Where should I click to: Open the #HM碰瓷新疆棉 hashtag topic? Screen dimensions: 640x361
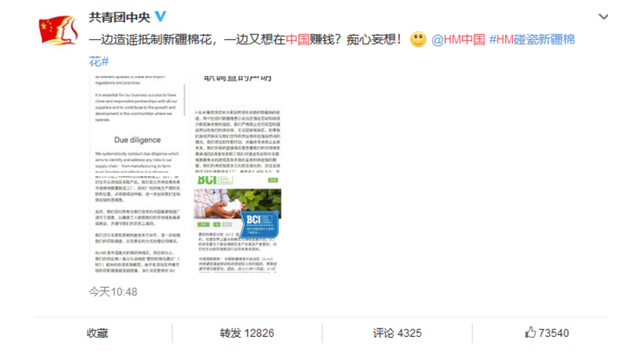pyautogui.click(x=532, y=40)
